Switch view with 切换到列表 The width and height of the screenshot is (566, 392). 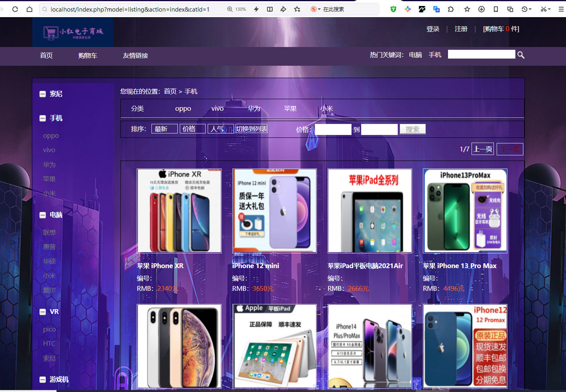pos(252,129)
